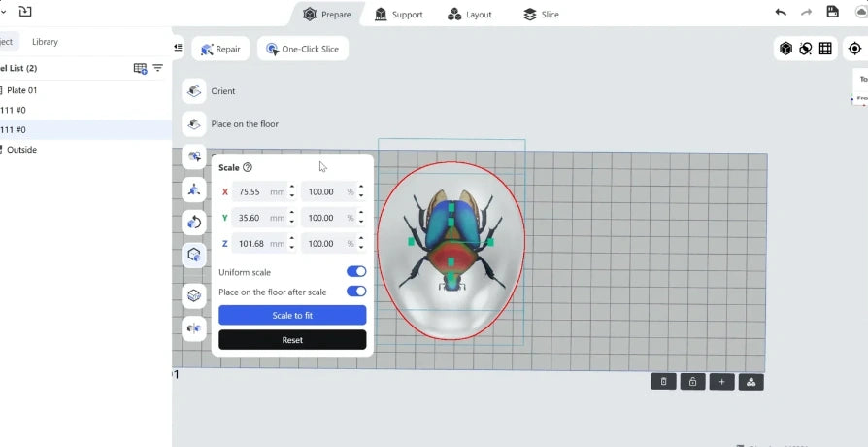Open the Slice tab
Viewport: 868px width, 447px height.
tap(541, 15)
